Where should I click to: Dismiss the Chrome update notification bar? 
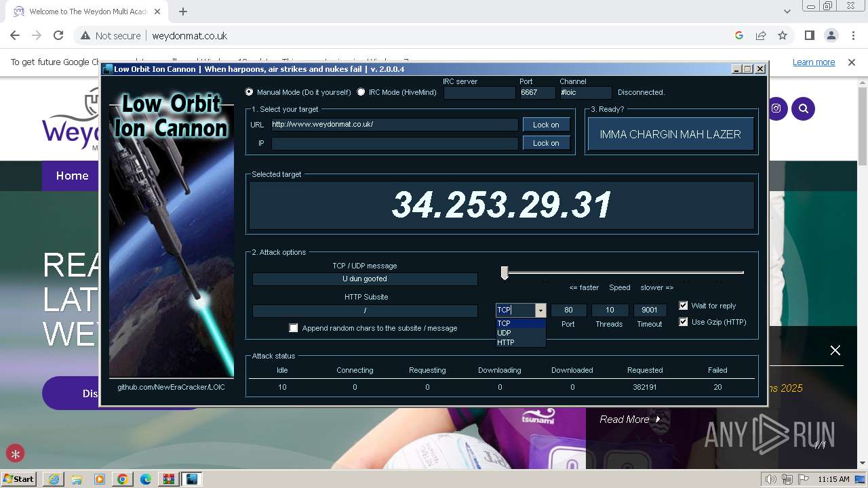[x=852, y=62]
